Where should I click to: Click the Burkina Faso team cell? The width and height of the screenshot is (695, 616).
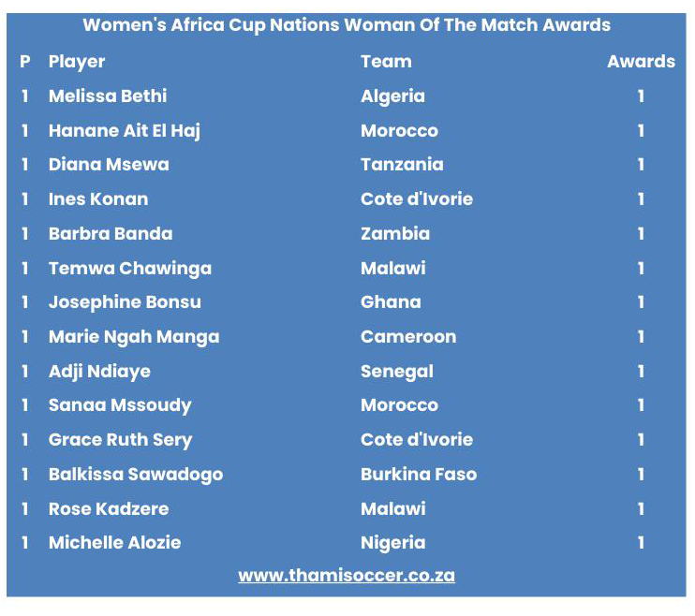[419, 475]
